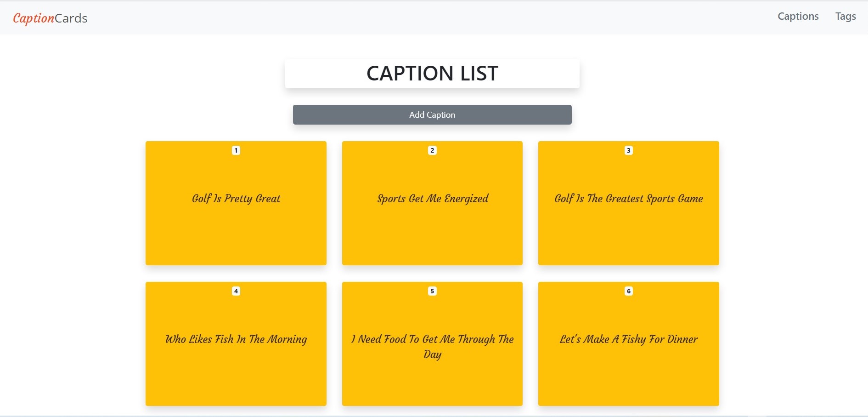Click the 'Golf Is Pretty Great' caption text
Viewport: 868px width, 417px height.
[x=236, y=199]
